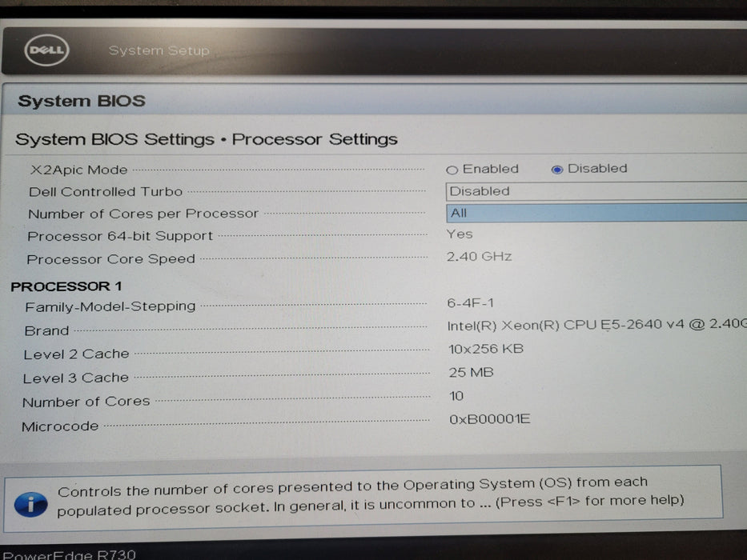Screen dimensions: 747x560
Task: Click the blue info icon in help panel
Action: point(30,505)
